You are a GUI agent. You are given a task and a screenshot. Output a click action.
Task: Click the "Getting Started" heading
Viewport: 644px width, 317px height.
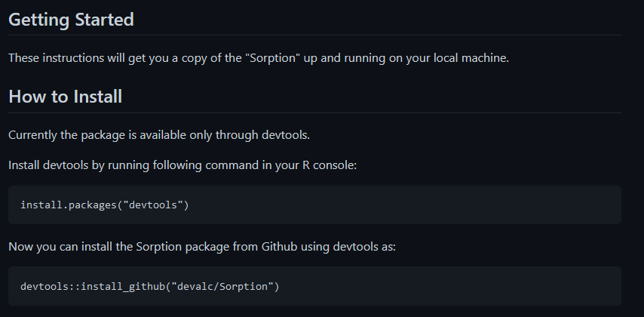pos(71,20)
